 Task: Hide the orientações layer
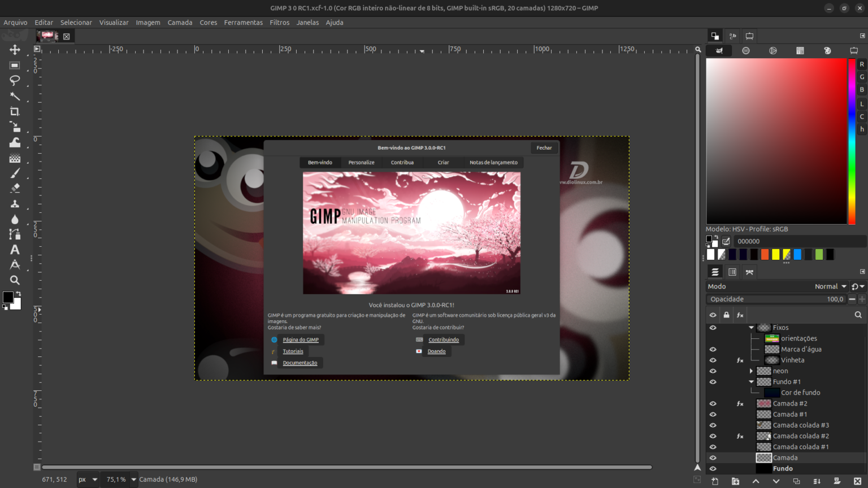point(713,338)
